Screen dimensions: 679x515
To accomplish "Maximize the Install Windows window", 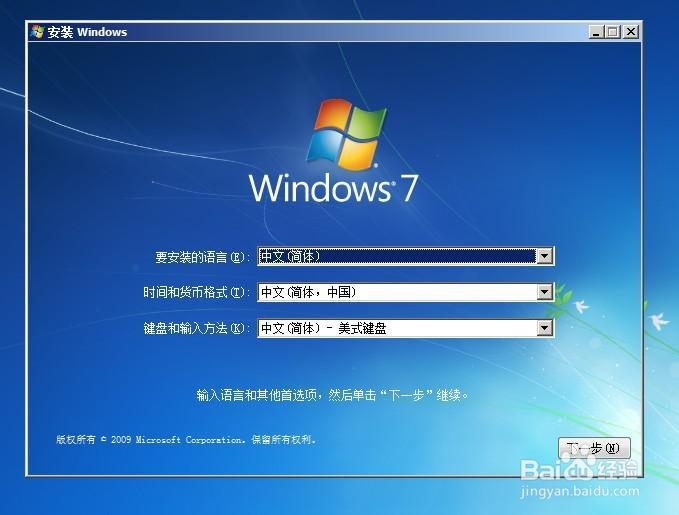I will coord(613,32).
